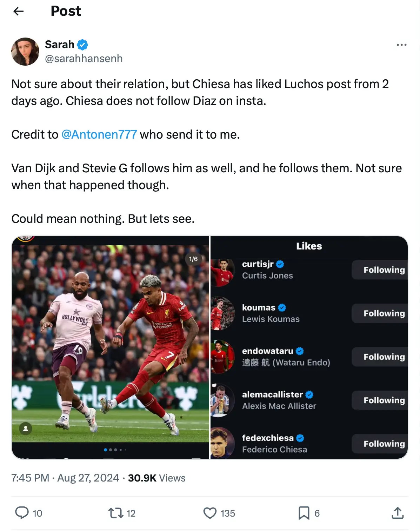The width and height of the screenshot is (420, 531).
Task: Open the @Antonen777 mention link
Action: (99, 134)
